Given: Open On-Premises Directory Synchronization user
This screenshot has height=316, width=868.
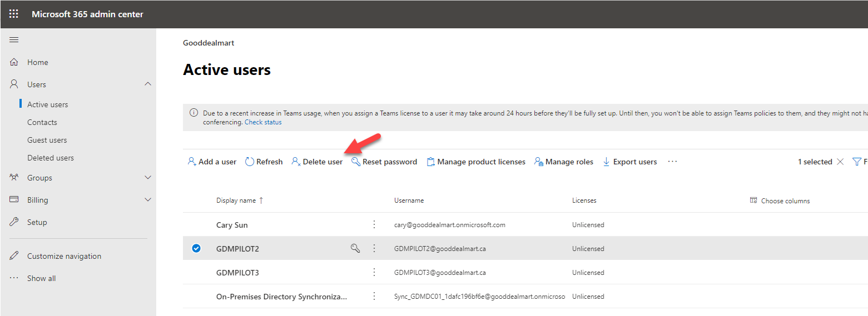Looking at the screenshot, I should point(281,297).
